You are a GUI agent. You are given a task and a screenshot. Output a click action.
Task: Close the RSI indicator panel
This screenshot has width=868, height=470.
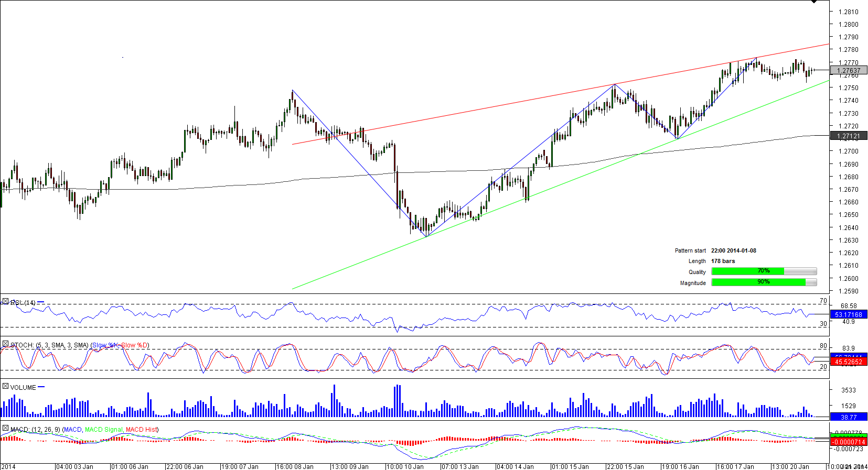point(5,302)
